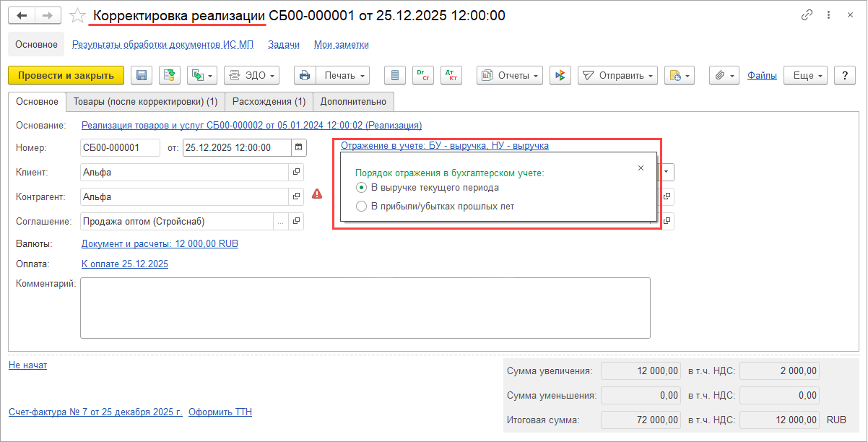This screenshot has height=442, width=868.
Task: Open the Товары (после корректировки) tab
Action: point(145,102)
